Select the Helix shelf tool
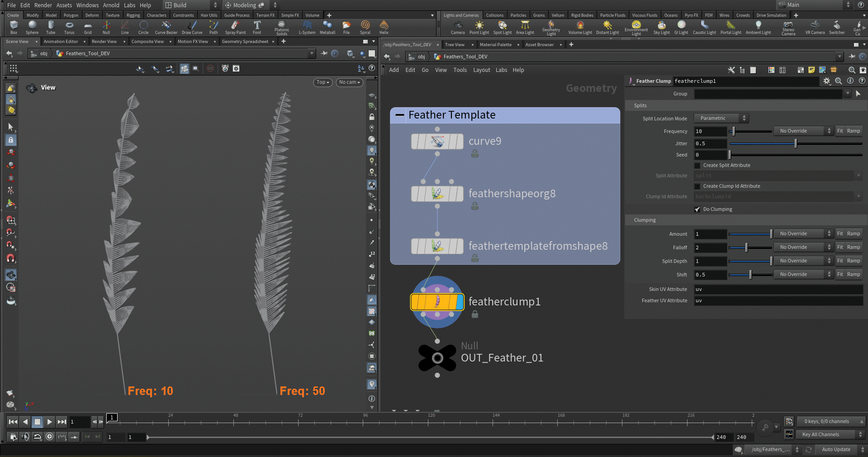This screenshot has height=457, width=868. coord(384,27)
